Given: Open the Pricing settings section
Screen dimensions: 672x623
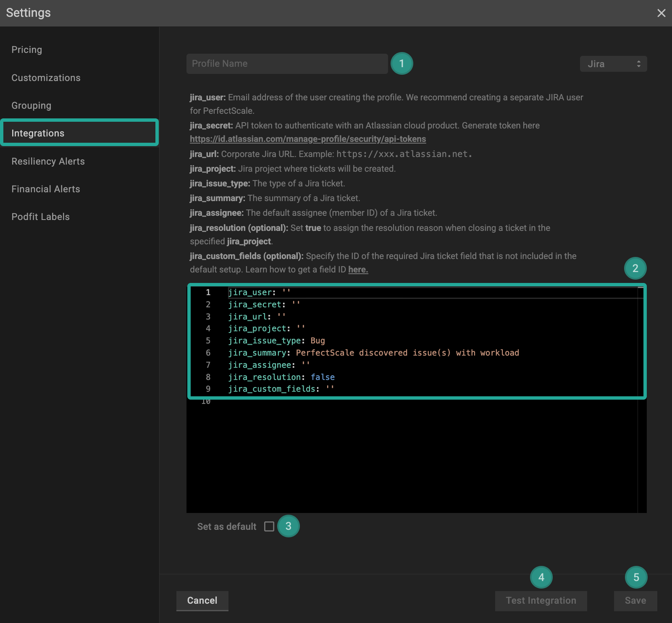Looking at the screenshot, I should coord(27,50).
